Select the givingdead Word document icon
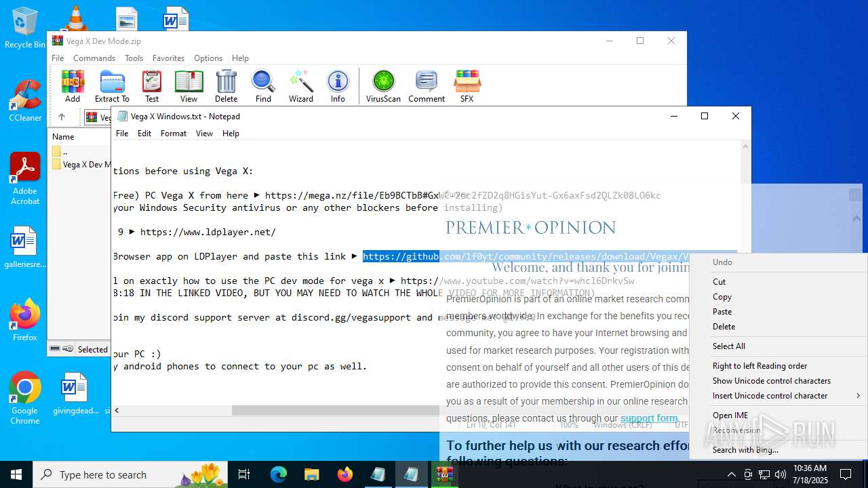 pyautogui.click(x=76, y=394)
